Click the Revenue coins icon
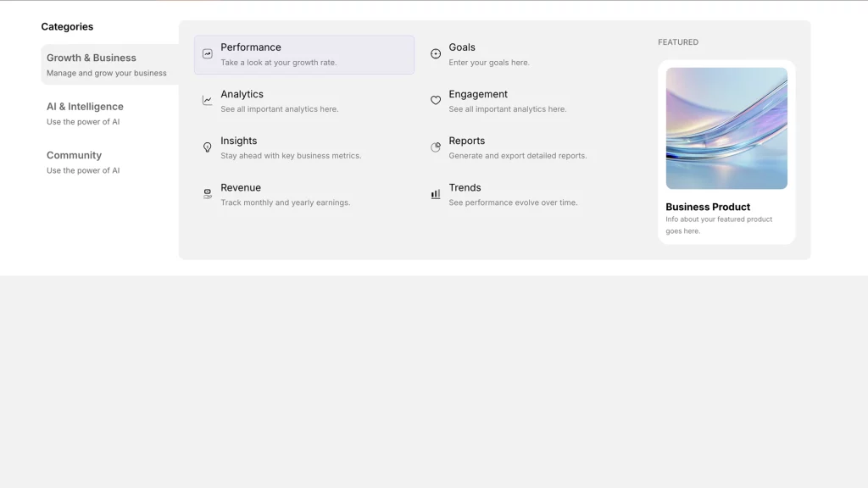This screenshot has height=488, width=868. click(208, 194)
